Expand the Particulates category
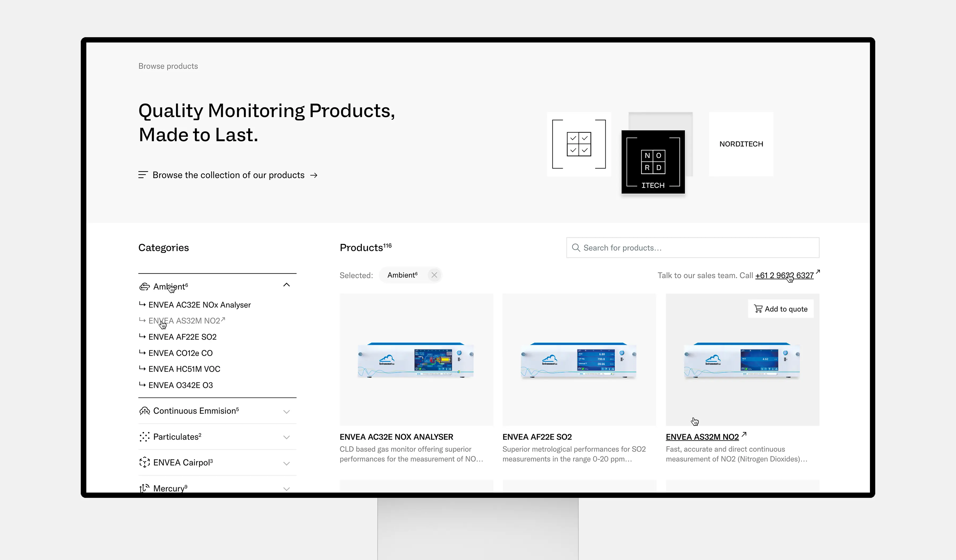 coord(287,438)
